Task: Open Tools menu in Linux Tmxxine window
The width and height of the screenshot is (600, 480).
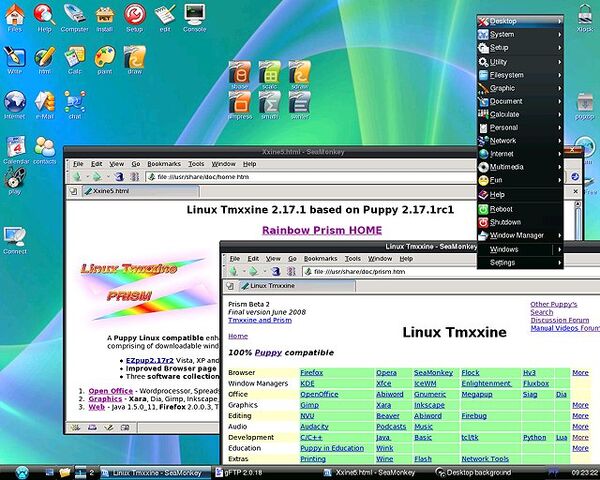Action: point(352,259)
